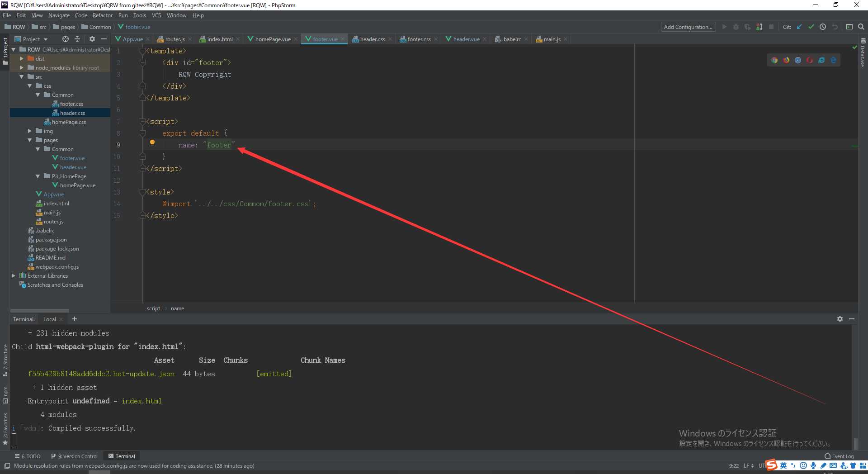This screenshot has height=474, width=868.
Task: Expand External Libraries node
Action: coord(13,276)
